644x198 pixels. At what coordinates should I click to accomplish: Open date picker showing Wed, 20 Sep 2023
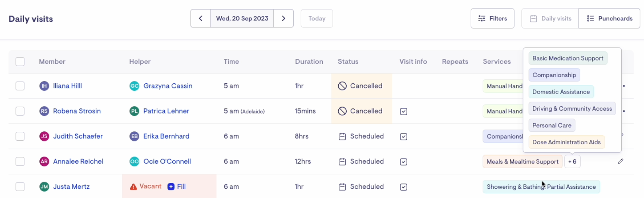coord(242,18)
